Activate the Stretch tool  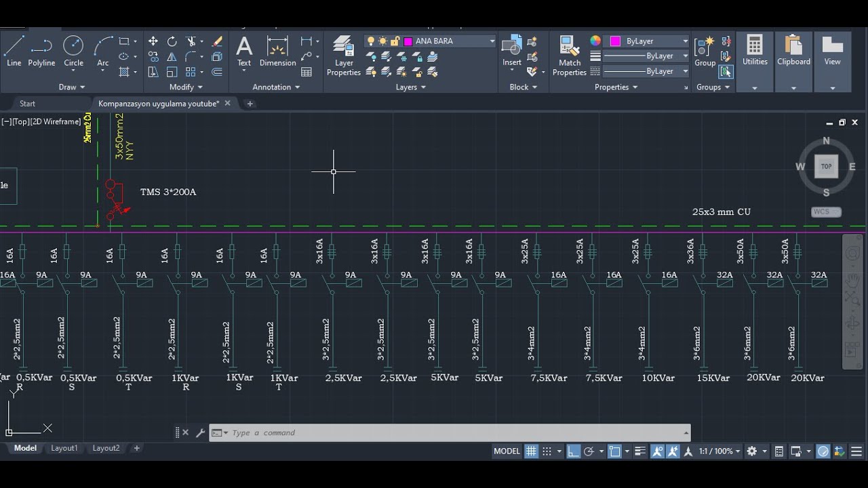153,72
